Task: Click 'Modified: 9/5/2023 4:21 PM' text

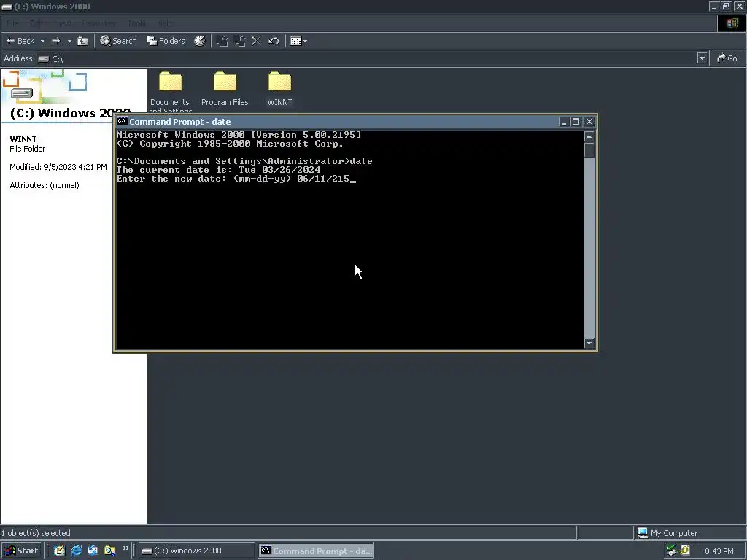Action: click(x=58, y=167)
